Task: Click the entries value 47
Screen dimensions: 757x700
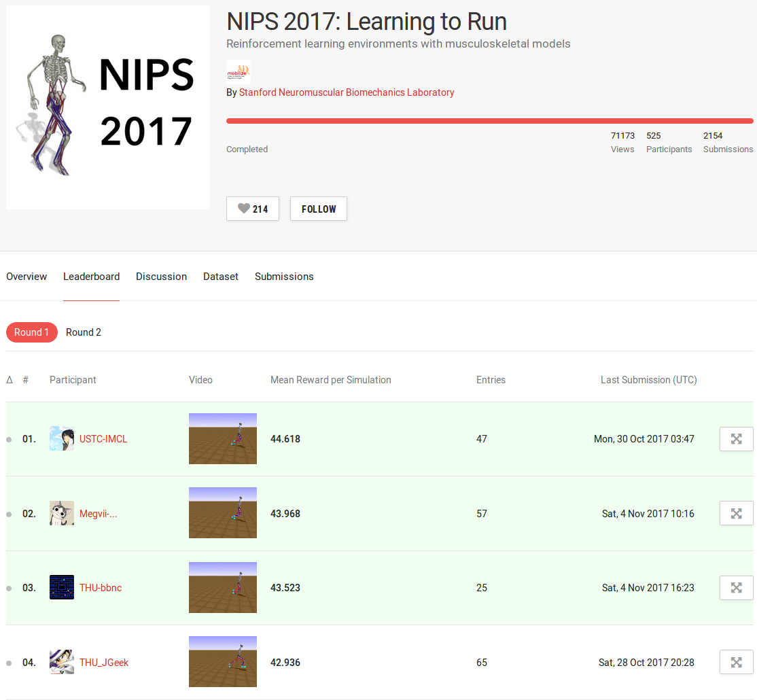Action: [x=482, y=439]
